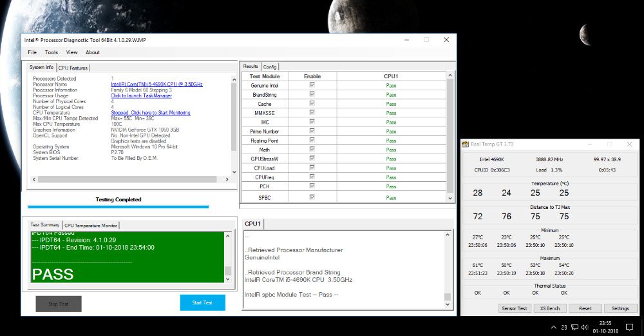Click the volume speaker tray icon
This screenshot has height=336, width=644.
(x=585, y=328)
